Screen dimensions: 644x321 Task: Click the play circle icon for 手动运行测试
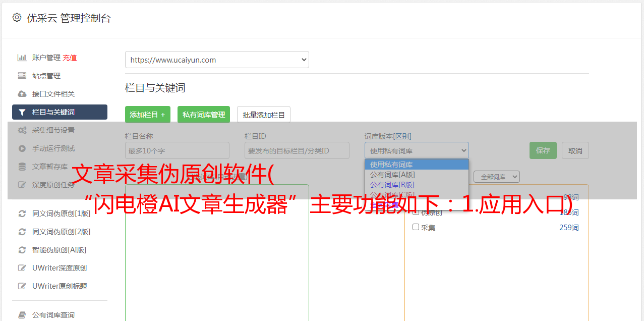pos(22,148)
